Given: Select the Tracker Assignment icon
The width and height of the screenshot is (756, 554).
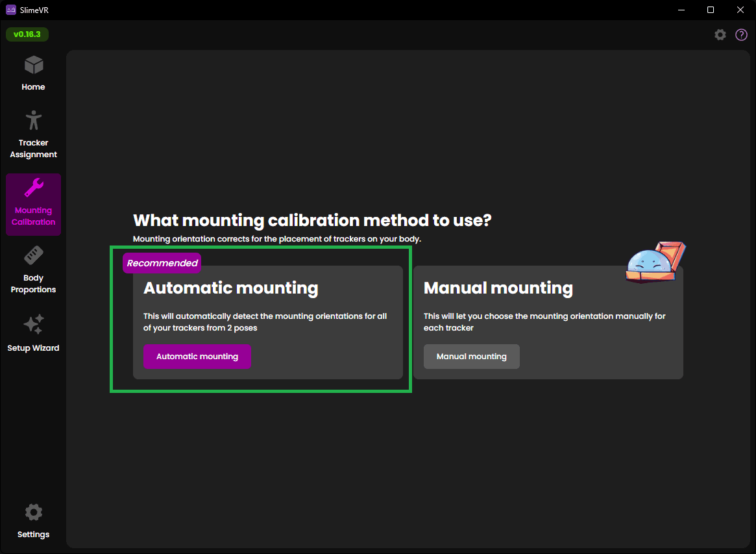Looking at the screenshot, I should point(33,121).
